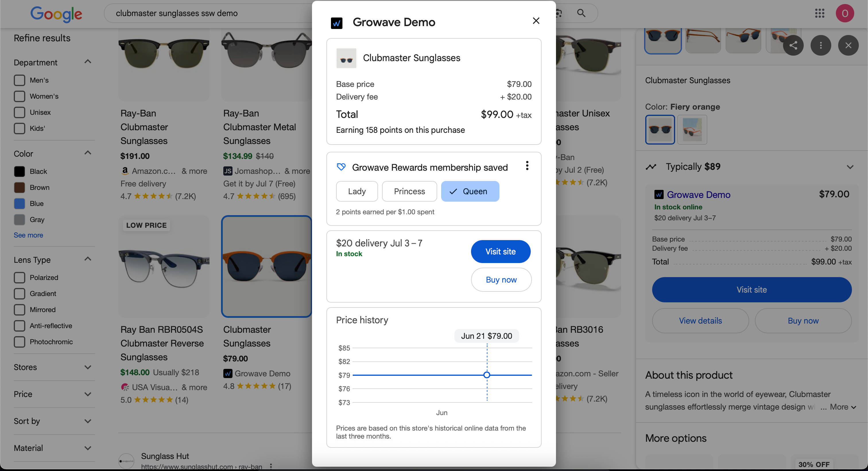Collapse the Lens Type filter section

tap(88, 259)
